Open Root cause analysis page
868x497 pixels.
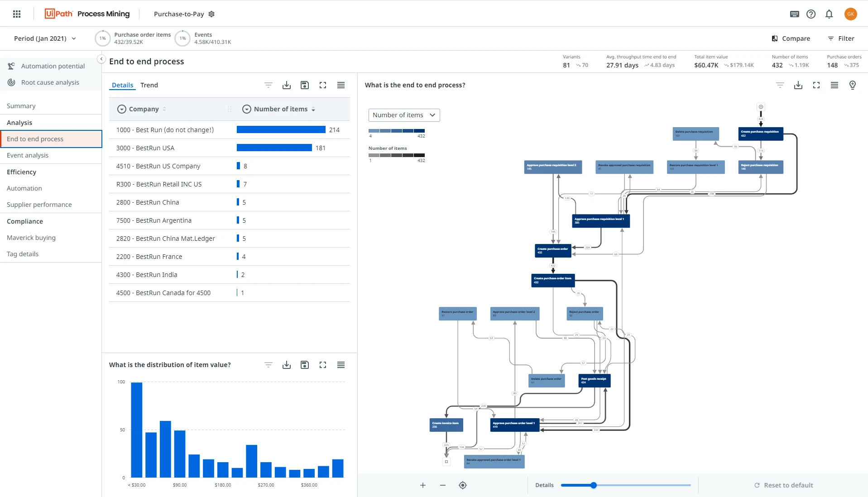[51, 82]
